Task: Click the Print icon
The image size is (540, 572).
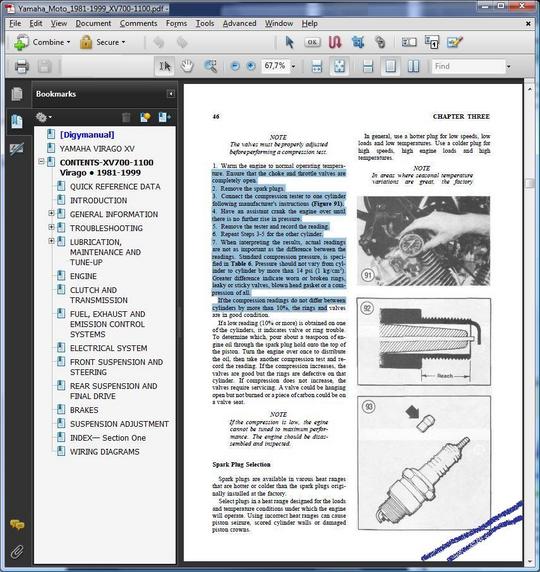Action: (x=22, y=66)
